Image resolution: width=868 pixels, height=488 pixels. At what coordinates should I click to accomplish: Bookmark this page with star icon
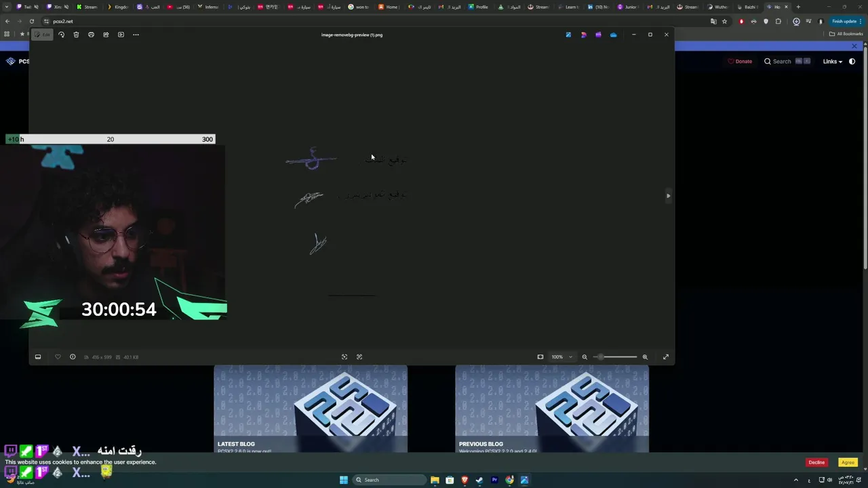[x=724, y=21]
